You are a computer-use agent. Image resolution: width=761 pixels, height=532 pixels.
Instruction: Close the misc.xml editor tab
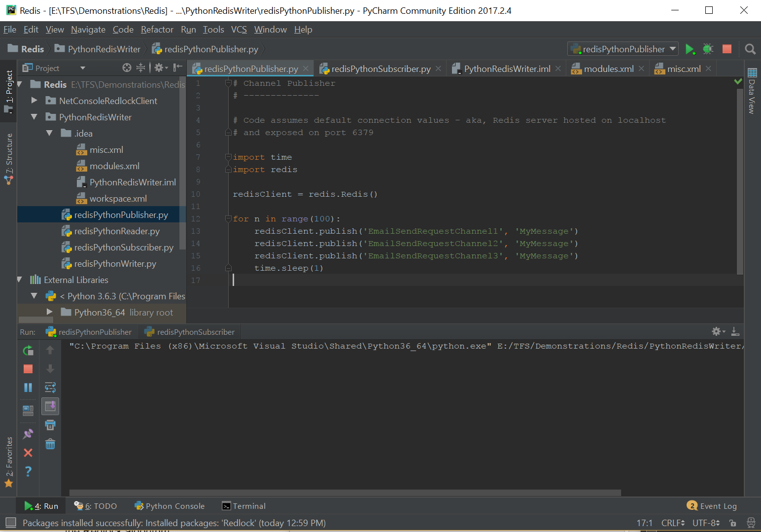tap(708, 69)
